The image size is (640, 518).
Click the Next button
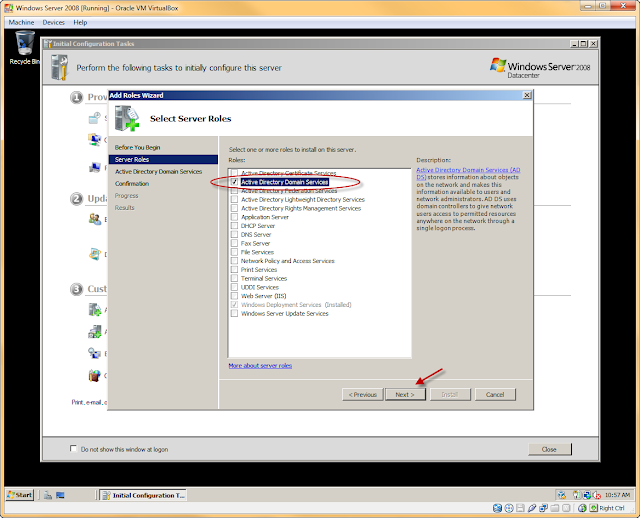[x=405, y=394]
